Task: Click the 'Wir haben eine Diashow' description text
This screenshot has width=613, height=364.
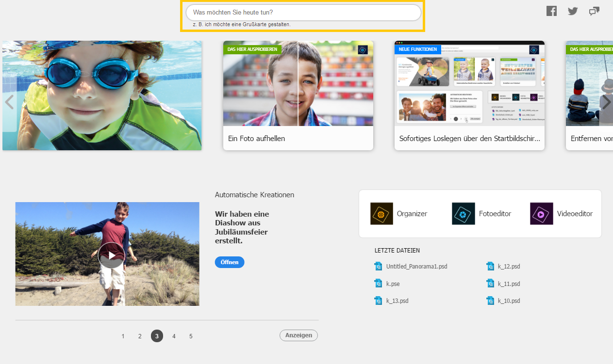Action: [x=242, y=227]
